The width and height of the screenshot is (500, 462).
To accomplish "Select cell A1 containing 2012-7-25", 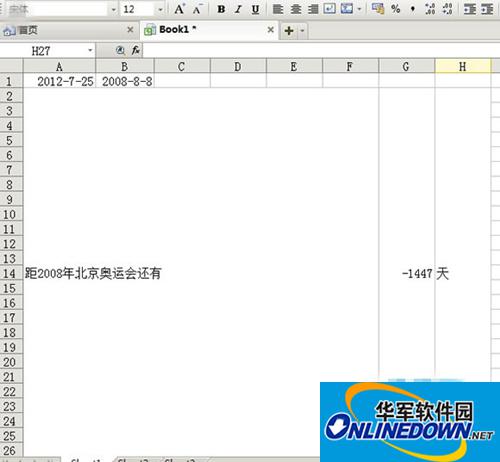I will pyautogui.click(x=59, y=81).
